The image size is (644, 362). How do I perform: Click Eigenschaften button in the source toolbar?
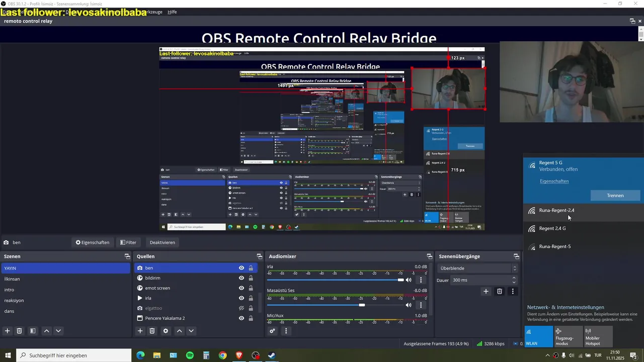click(x=93, y=242)
